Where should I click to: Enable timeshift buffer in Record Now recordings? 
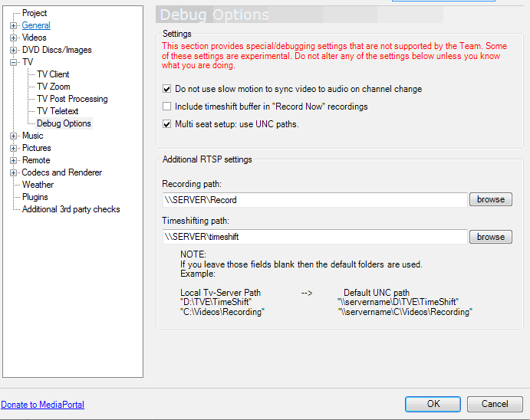pyautogui.click(x=167, y=107)
